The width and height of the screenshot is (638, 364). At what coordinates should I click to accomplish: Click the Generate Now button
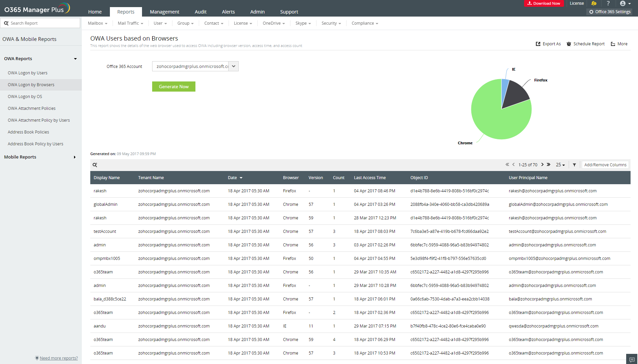[174, 87]
